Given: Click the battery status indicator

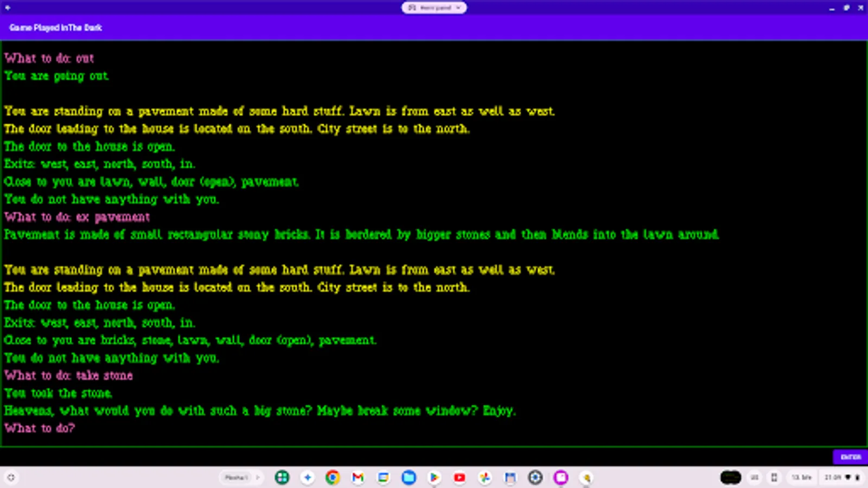Looking at the screenshot, I should [857, 478].
